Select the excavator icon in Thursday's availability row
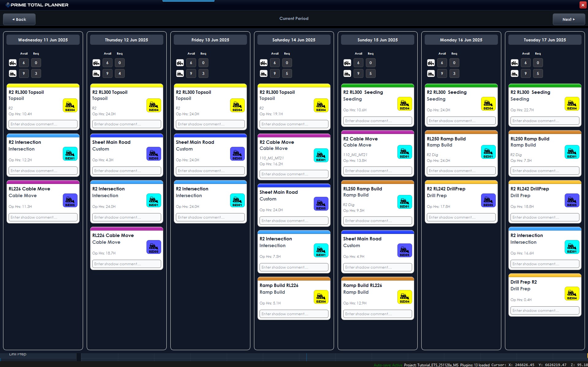The image size is (588, 367). point(96,63)
